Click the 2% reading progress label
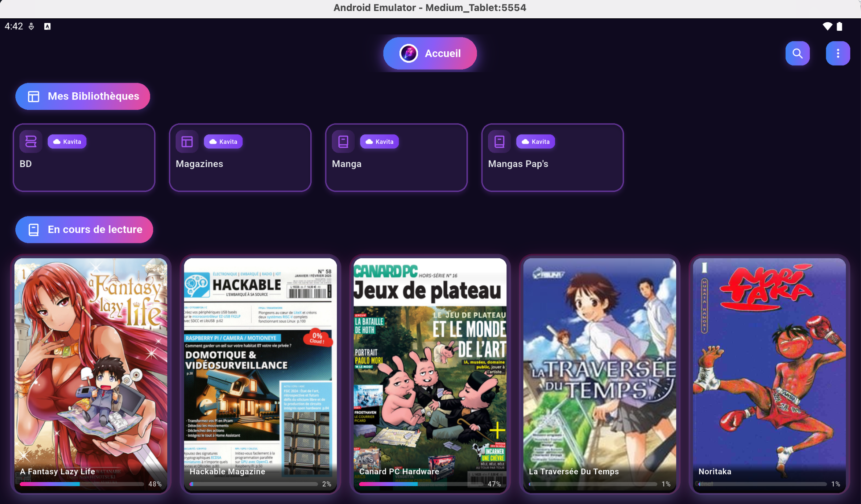 tap(327, 484)
